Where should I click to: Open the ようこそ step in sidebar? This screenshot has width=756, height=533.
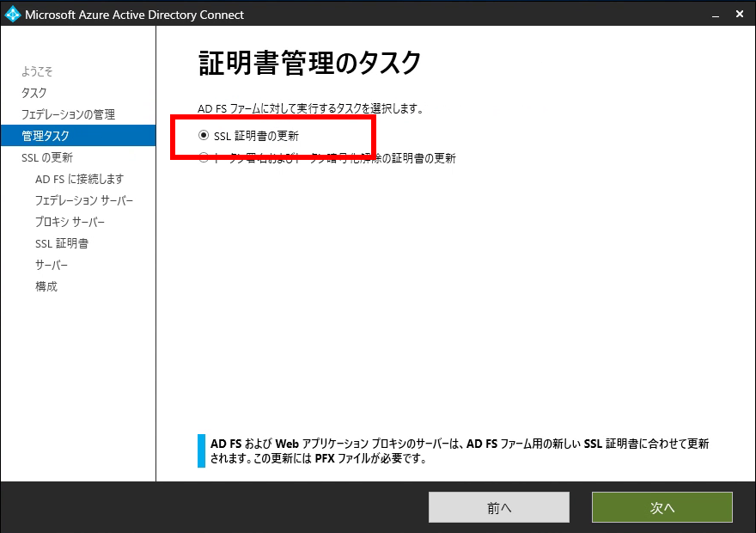(x=37, y=71)
